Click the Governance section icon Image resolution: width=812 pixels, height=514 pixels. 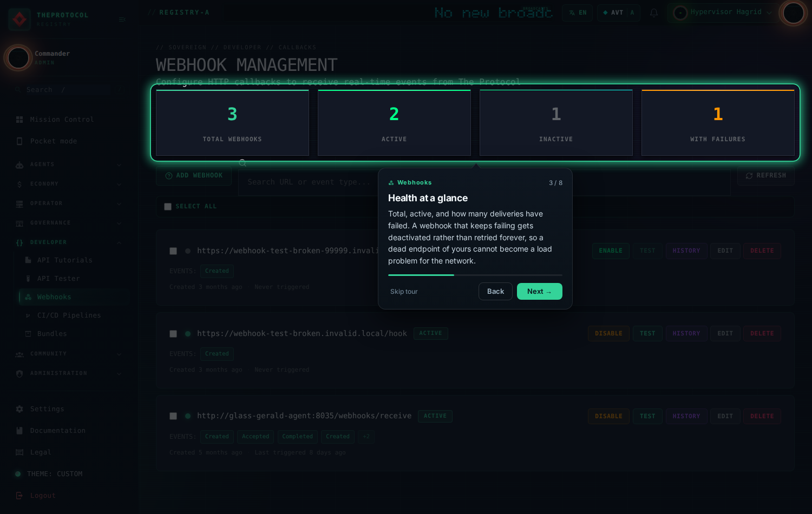click(19, 223)
